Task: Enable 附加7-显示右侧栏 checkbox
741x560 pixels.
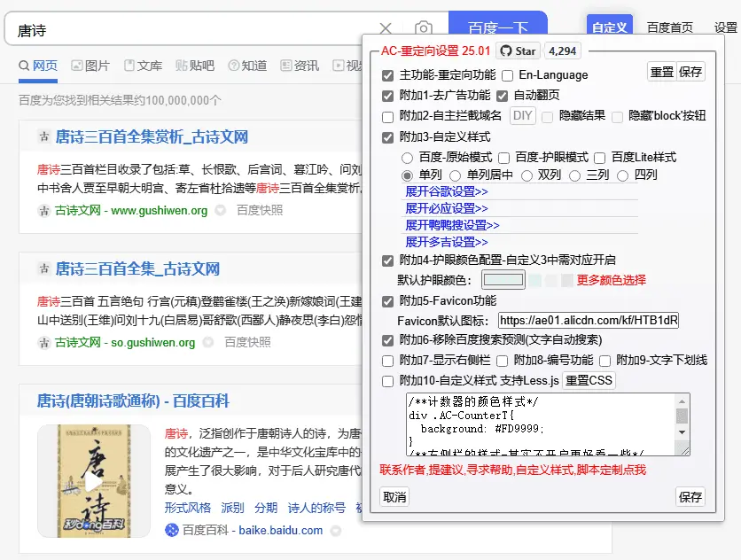Action: (387, 361)
